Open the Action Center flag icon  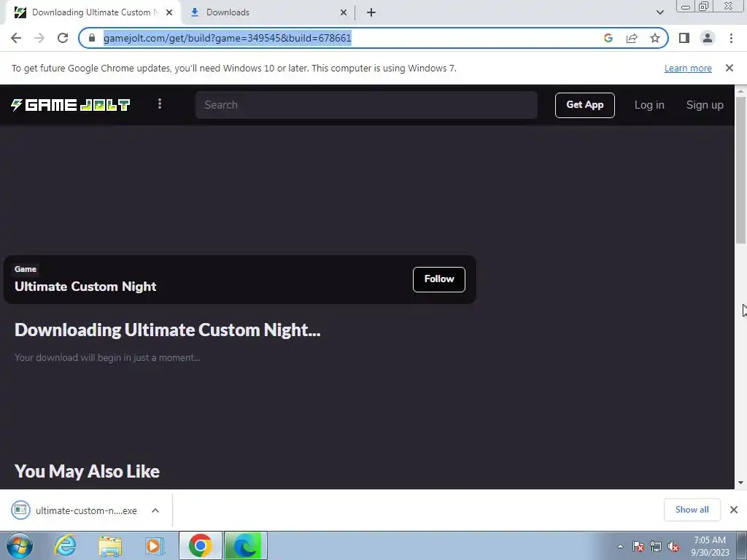[638, 546]
